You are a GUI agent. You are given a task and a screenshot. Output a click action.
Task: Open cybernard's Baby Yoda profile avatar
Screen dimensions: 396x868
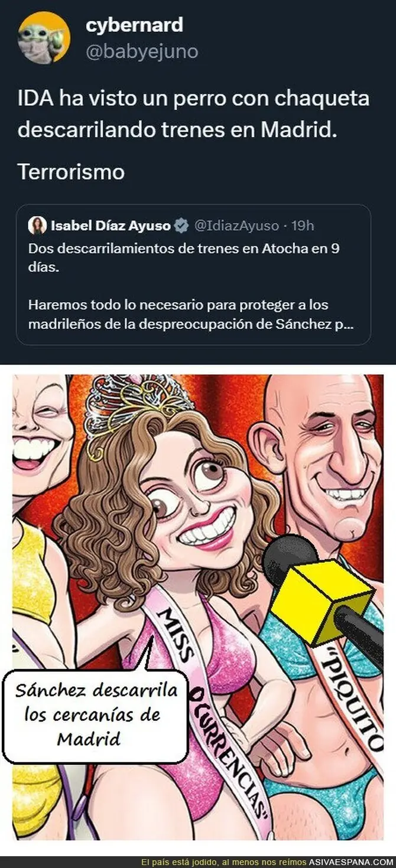[x=44, y=38]
